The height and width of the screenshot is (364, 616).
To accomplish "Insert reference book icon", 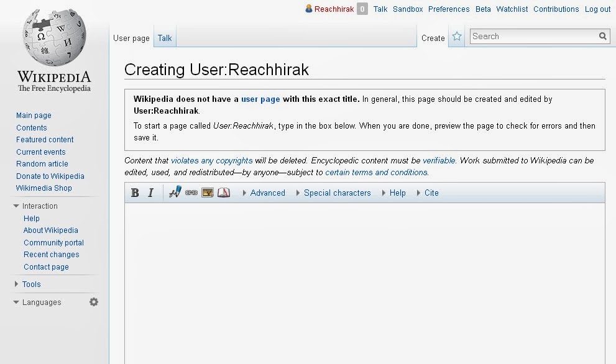I will [x=224, y=193].
